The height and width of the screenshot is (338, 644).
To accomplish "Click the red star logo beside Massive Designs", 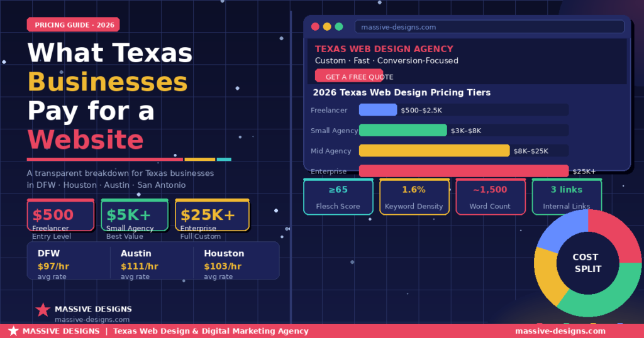I will (x=43, y=310).
